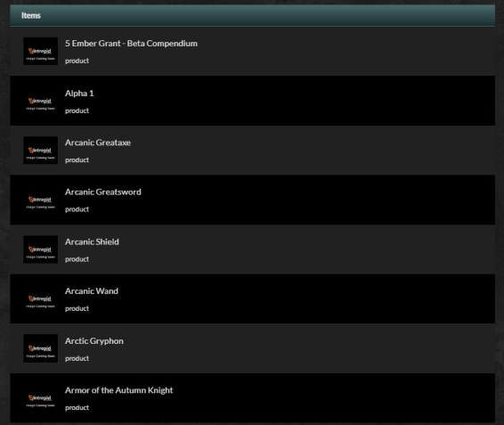Screen dimensions: 504x425
Task: Click the 5 Ember Grant placeholder thumbnail
Action: click(40, 51)
